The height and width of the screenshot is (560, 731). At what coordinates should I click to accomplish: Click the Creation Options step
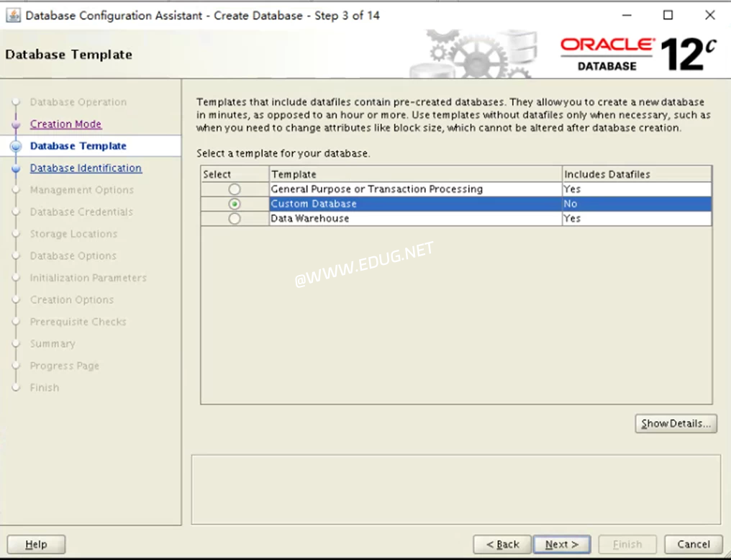(72, 300)
